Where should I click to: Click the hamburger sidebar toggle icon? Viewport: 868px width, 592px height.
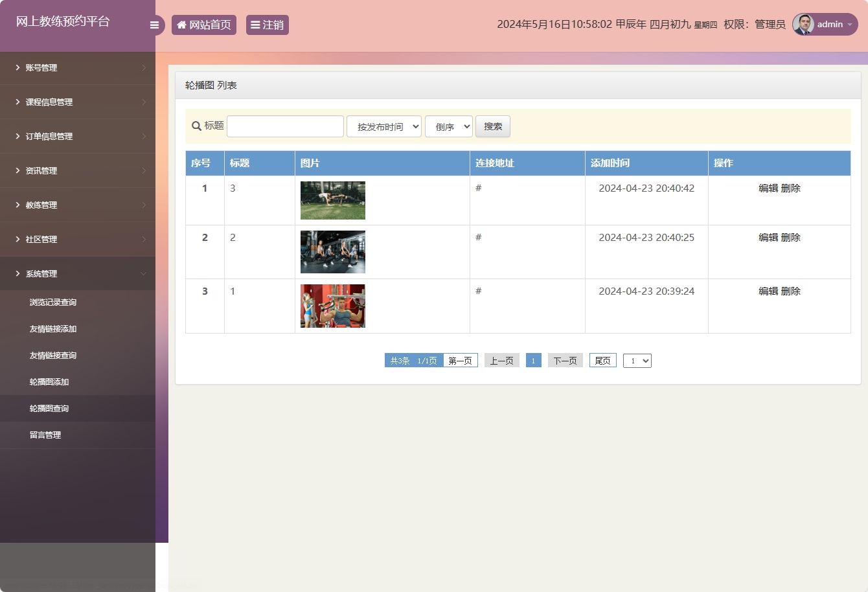click(x=154, y=25)
